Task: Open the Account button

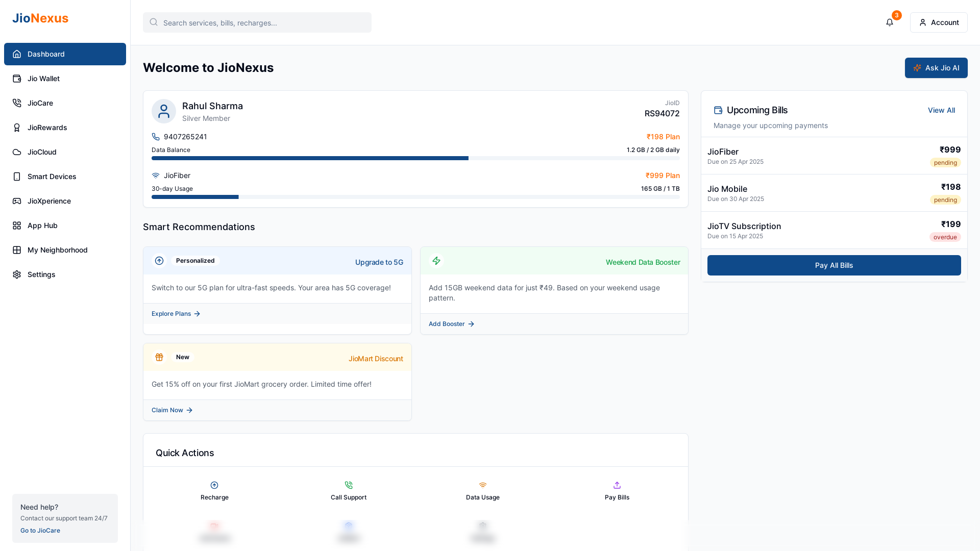Action: 939,22
